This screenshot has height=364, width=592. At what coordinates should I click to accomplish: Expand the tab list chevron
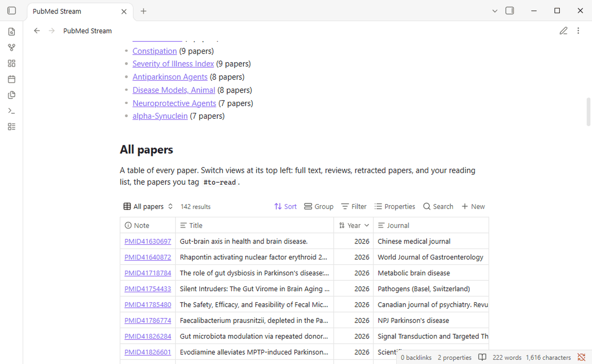(495, 11)
